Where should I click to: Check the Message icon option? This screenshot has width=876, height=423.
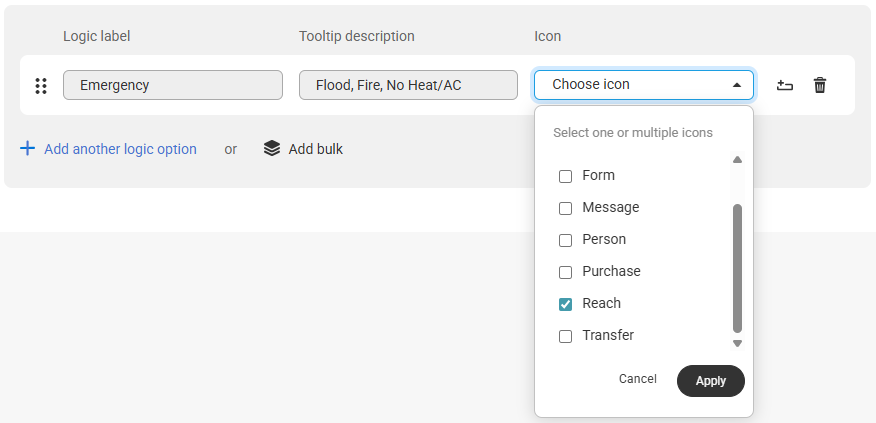pyautogui.click(x=565, y=208)
